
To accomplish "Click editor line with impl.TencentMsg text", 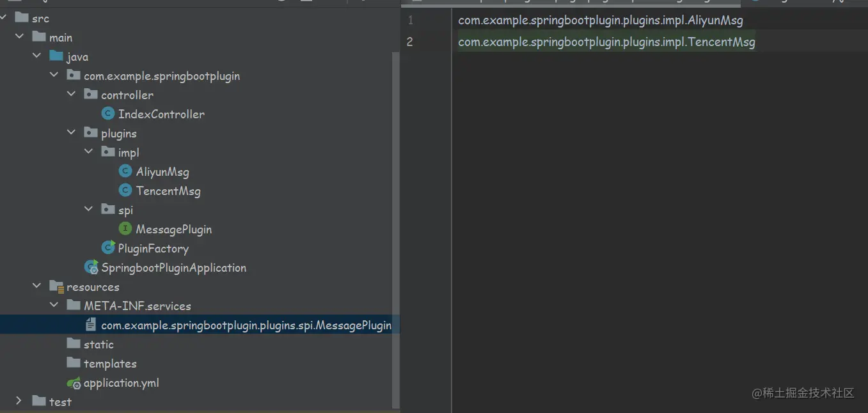I will [x=606, y=42].
